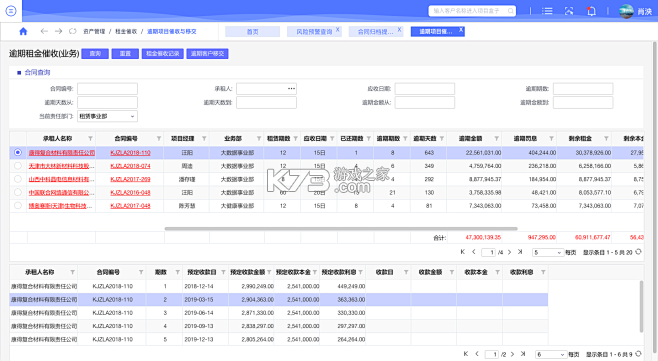This screenshot has height=361, width=658.
Task: Focus the top customer-name search box
Action: click(x=472, y=11)
